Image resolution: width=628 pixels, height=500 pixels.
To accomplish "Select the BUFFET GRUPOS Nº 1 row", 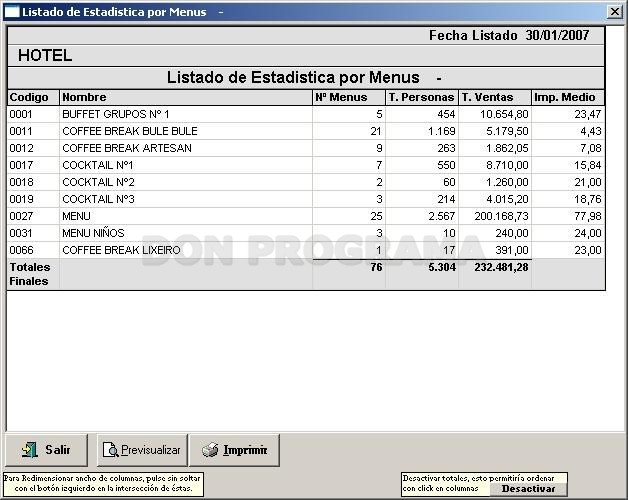I will 306,114.
